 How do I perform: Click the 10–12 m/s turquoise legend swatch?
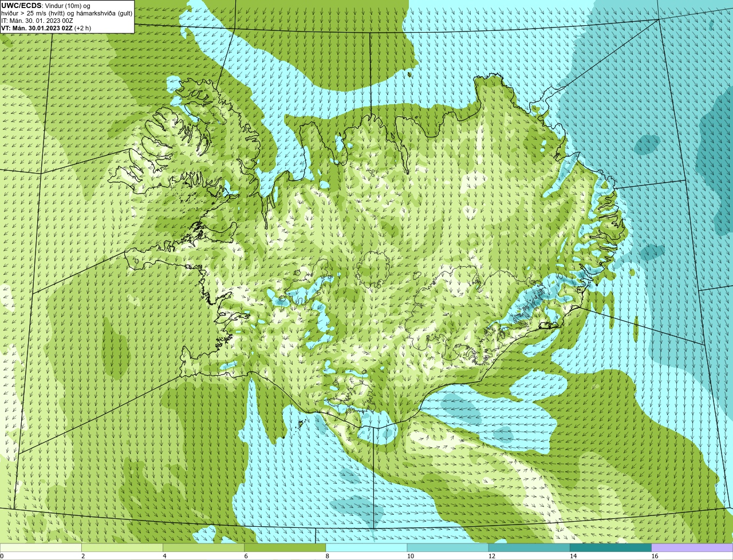click(448, 547)
